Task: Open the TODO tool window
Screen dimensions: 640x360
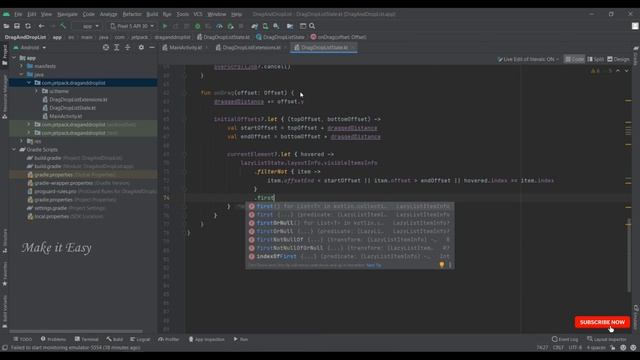Action: pyautogui.click(x=22, y=339)
